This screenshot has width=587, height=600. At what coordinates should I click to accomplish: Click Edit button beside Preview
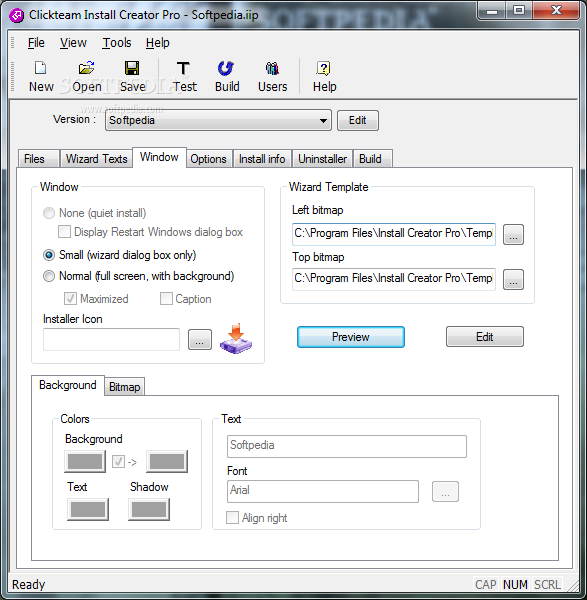coord(484,337)
